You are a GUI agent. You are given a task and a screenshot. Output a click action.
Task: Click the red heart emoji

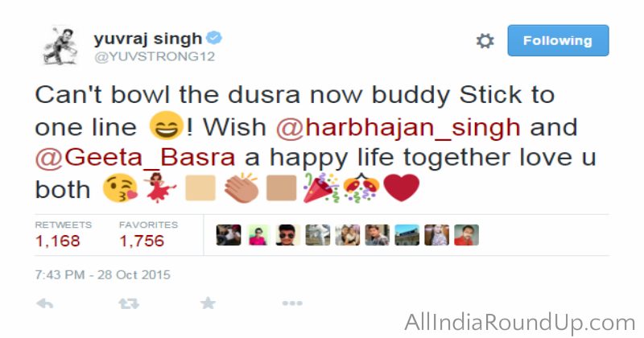(x=401, y=188)
